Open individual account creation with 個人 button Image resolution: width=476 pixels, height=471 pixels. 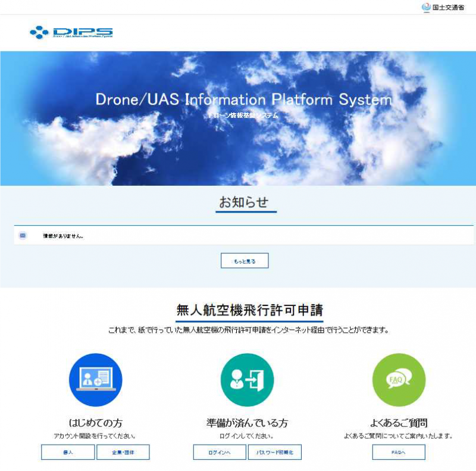pyautogui.click(x=68, y=452)
